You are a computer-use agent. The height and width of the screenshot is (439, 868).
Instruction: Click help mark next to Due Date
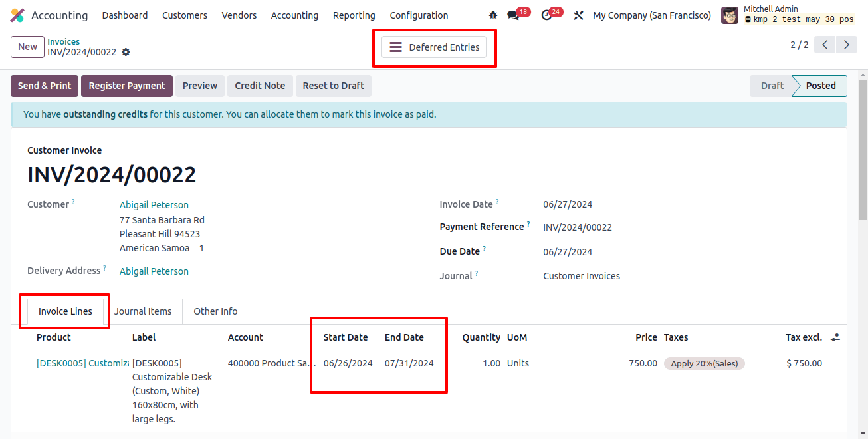[485, 249]
